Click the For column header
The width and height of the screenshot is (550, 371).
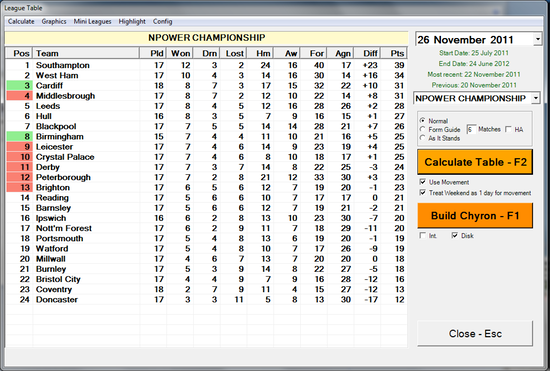click(x=314, y=53)
